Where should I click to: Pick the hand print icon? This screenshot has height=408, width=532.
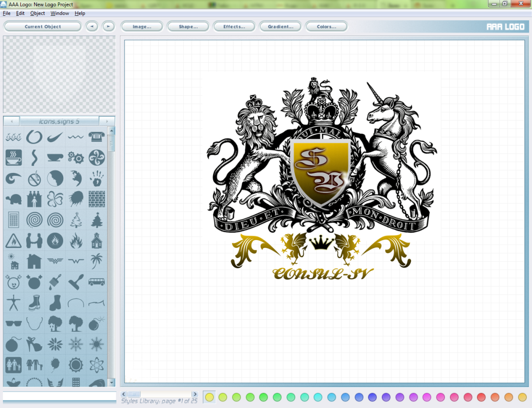click(97, 178)
